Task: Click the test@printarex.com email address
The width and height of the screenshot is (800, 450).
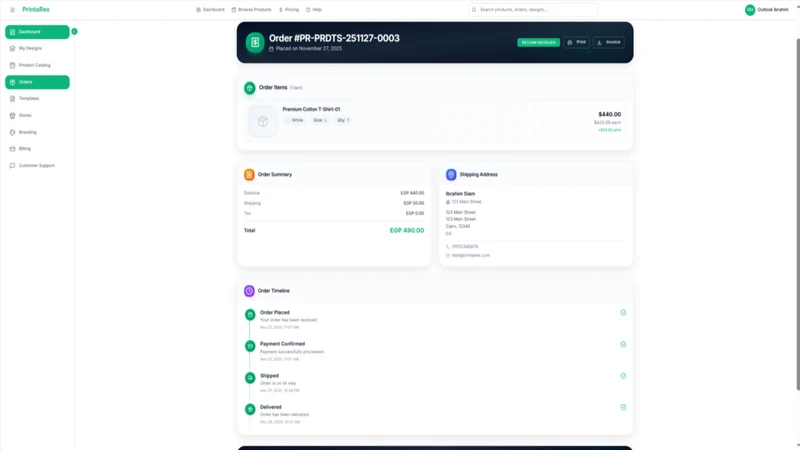Action: (470, 255)
